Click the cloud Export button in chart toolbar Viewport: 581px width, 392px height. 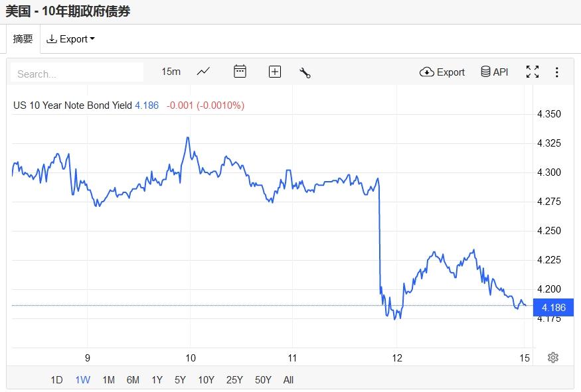click(x=442, y=72)
